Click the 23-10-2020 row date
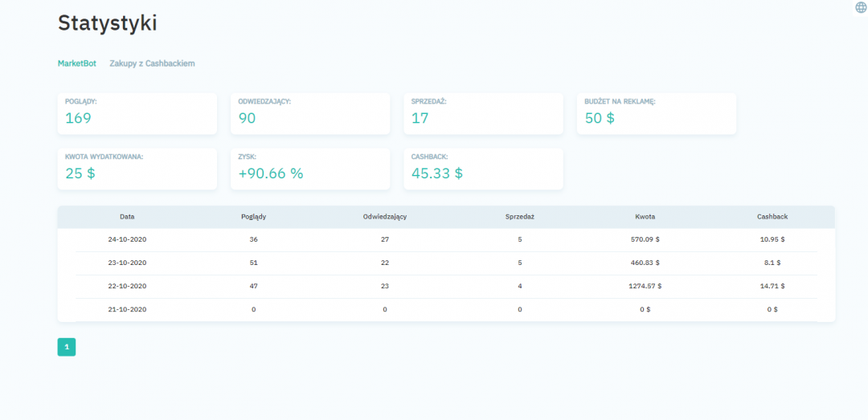The width and height of the screenshot is (868, 420). coord(127,263)
